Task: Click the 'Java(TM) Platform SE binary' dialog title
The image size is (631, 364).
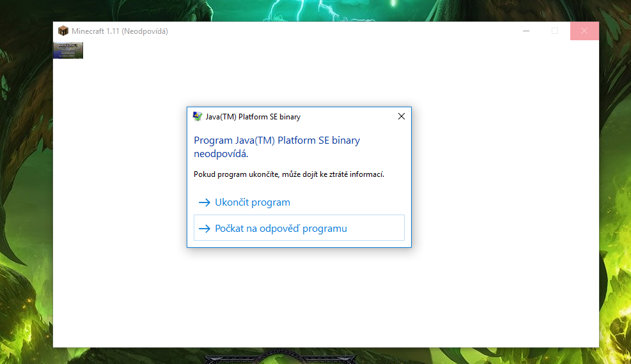Action: tap(253, 117)
